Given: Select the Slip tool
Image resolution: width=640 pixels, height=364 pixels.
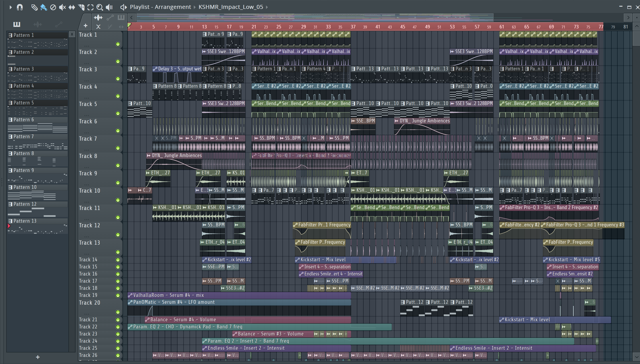Looking at the screenshot, I should click(x=72, y=7).
